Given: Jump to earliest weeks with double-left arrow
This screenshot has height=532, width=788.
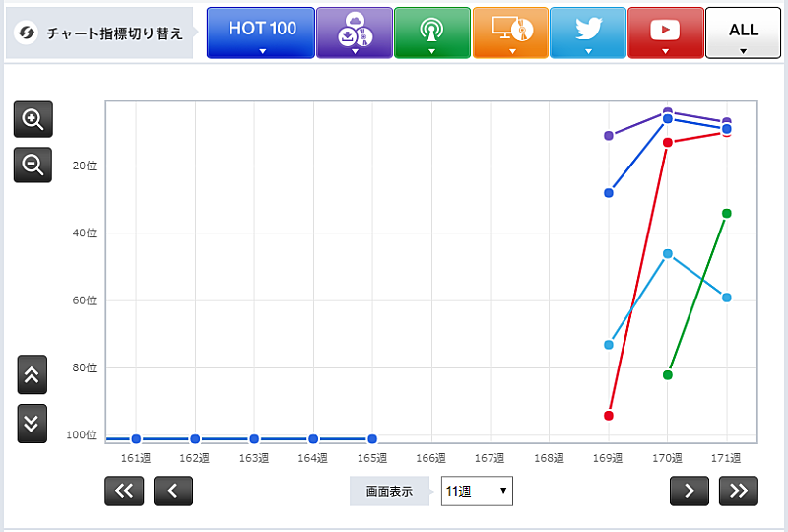Looking at the screenshot, I should [124, 490].
